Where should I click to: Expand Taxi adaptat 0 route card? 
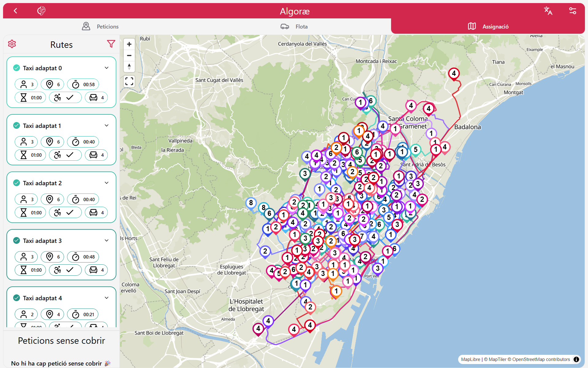(107, 68)
